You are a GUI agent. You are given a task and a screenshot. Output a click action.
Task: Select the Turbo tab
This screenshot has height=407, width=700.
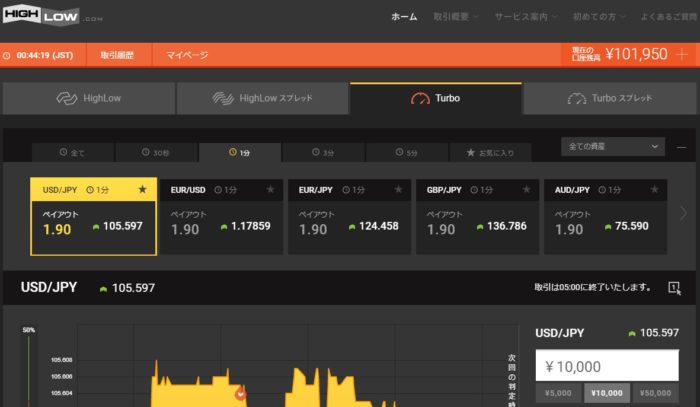click(x=436, y=99)
